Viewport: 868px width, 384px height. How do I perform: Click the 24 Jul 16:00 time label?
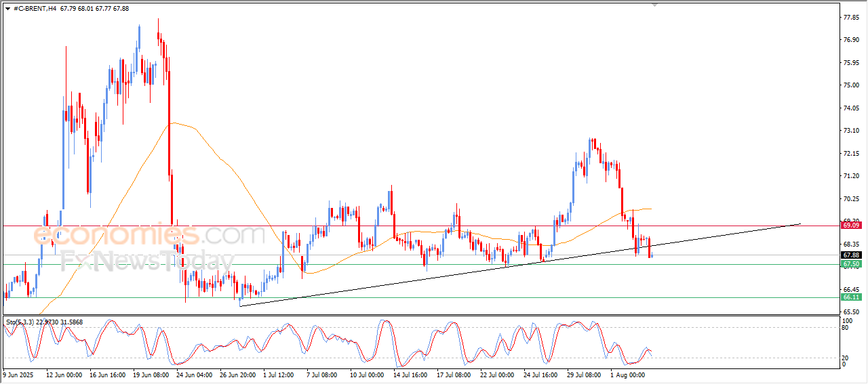pyautogui.click(x=541, y=374)
